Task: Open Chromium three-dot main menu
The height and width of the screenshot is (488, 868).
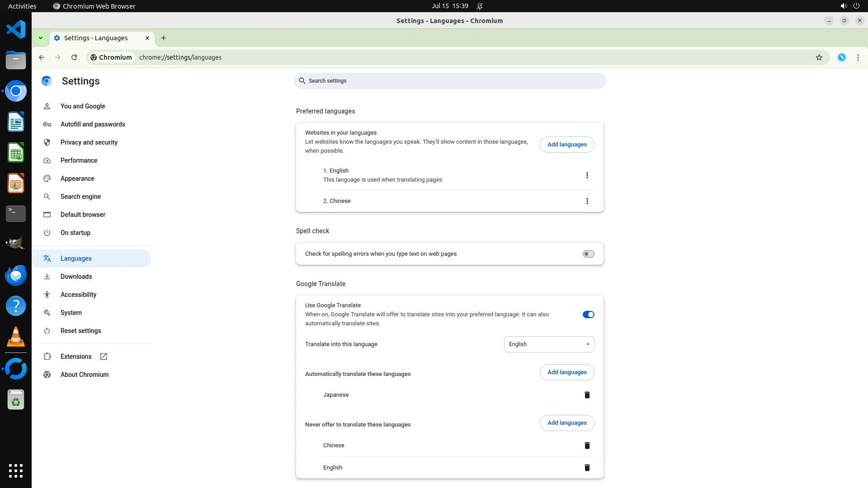Action: pos(858,57)
